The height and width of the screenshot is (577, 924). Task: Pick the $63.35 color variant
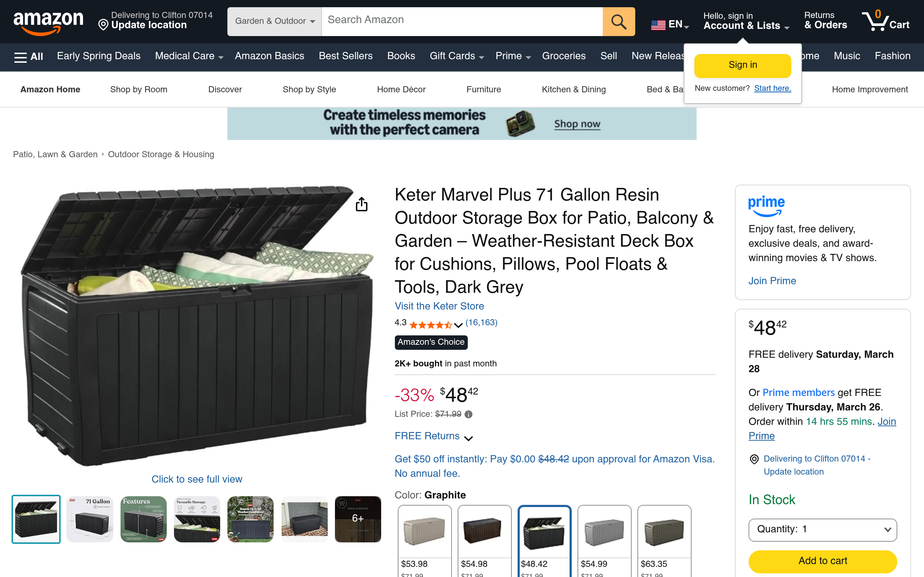tap(664, 541)
